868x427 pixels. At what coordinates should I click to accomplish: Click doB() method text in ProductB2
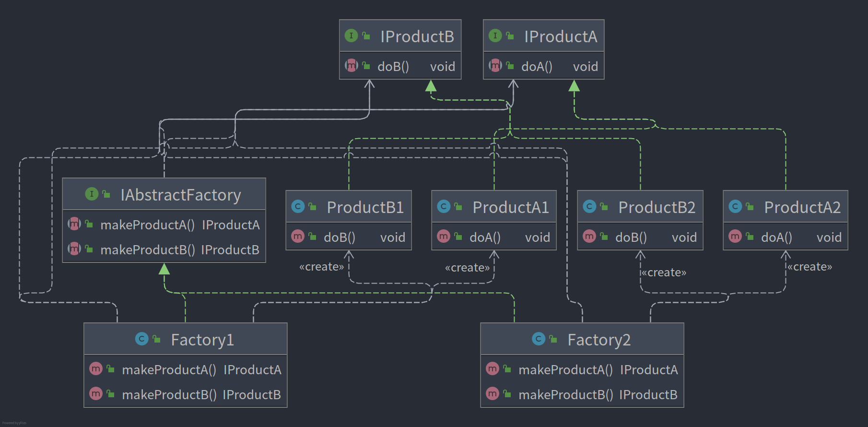click(x=631, y=237)
